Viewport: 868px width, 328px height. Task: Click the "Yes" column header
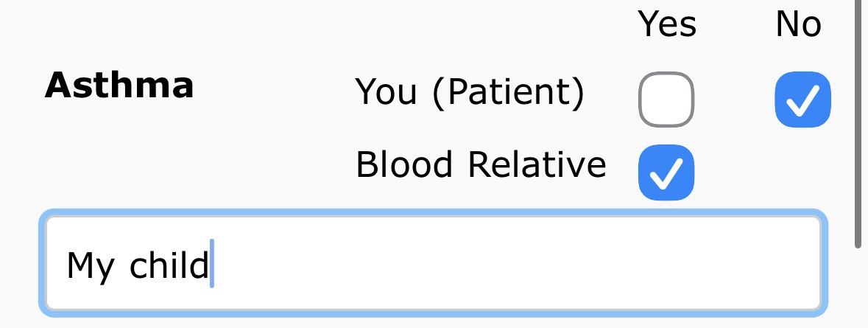pyautogui.click(x=667, y=24)
